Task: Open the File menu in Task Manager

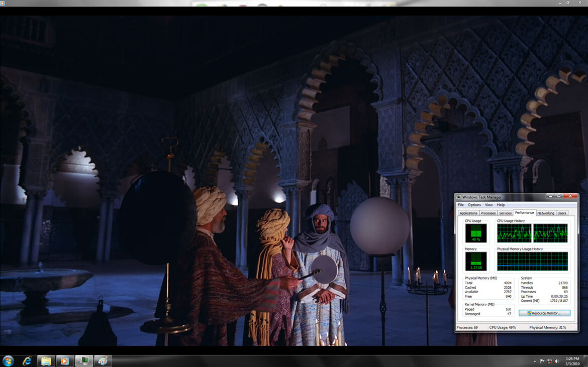Action: pos(461,205)
